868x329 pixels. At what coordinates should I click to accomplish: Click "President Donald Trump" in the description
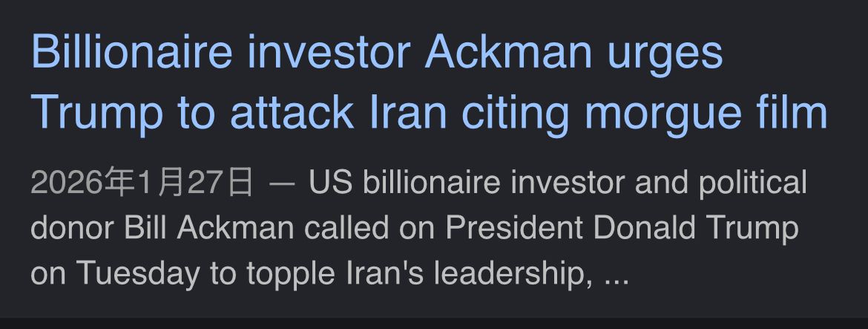click(622, 229)
